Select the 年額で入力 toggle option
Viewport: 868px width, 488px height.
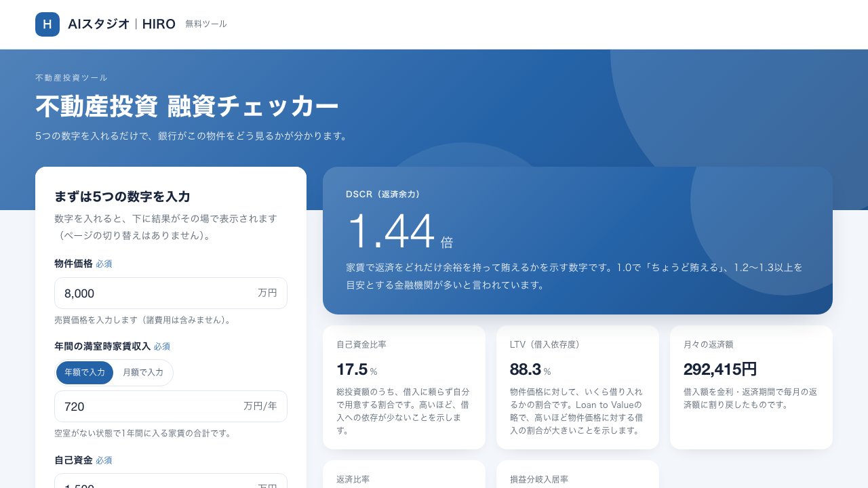(x=85, y=372)
